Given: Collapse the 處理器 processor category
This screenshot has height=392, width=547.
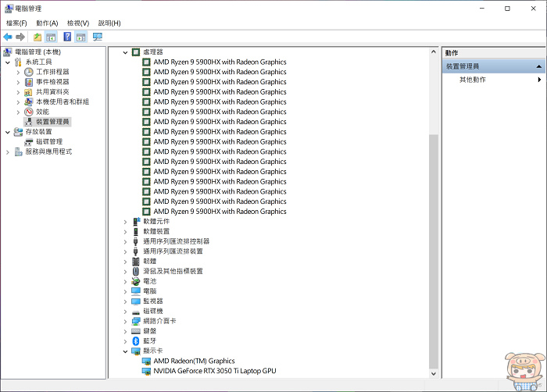Looking at the screenshot, I should [125, 52].
